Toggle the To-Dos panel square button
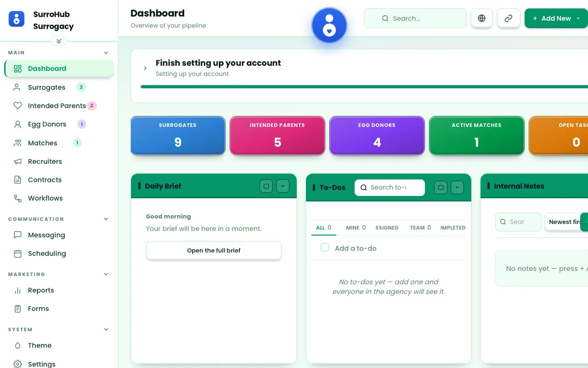 point(441,187)
